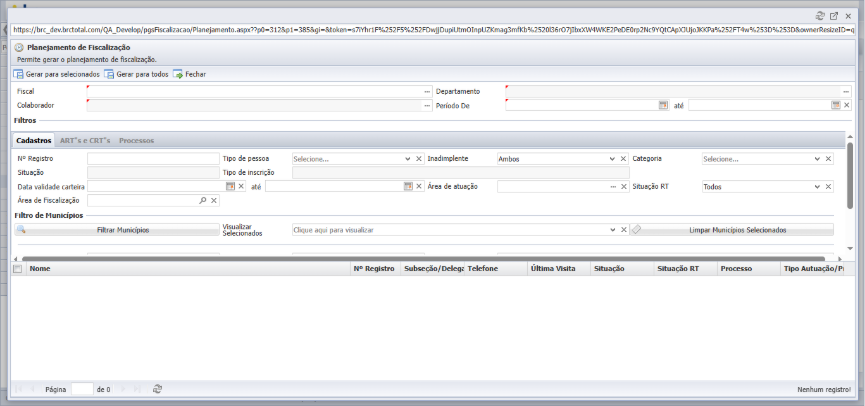The width and height of the screenshot is (865, 406).
Task: Click the Nº Registro input field
Action: [x=153, y=159]
